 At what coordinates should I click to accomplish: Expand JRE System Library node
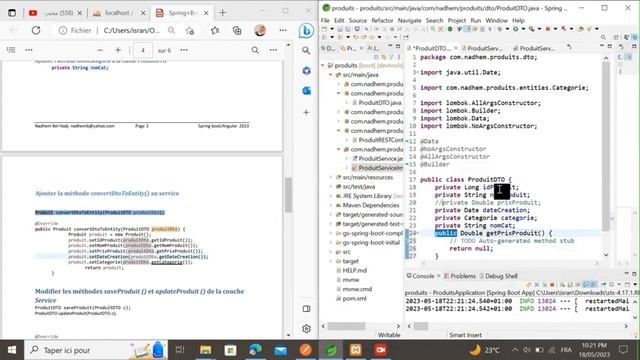click(331, 196)
